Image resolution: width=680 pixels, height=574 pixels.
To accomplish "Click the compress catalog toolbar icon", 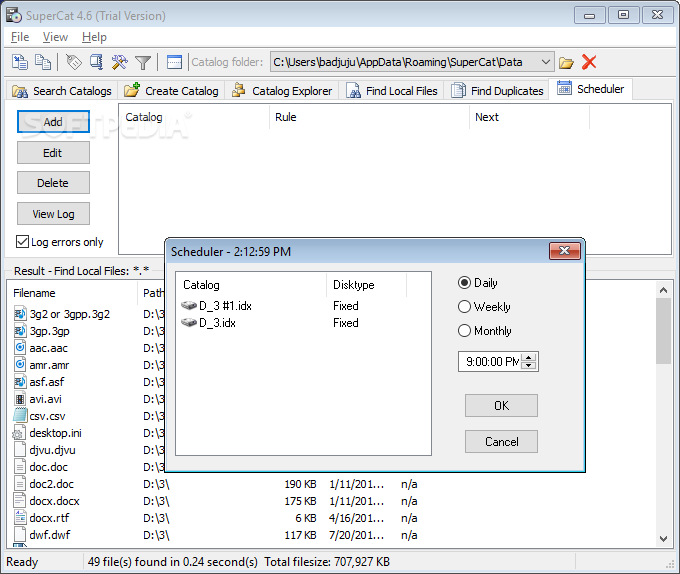I will coord(96,62).
